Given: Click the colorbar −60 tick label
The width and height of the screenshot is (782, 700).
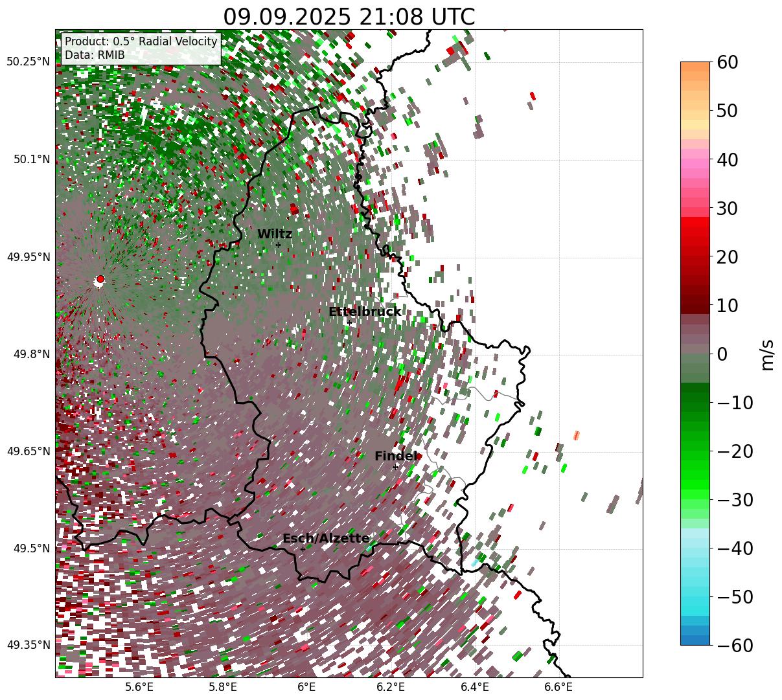Looking at the screenshot, I should coord(735,645).
